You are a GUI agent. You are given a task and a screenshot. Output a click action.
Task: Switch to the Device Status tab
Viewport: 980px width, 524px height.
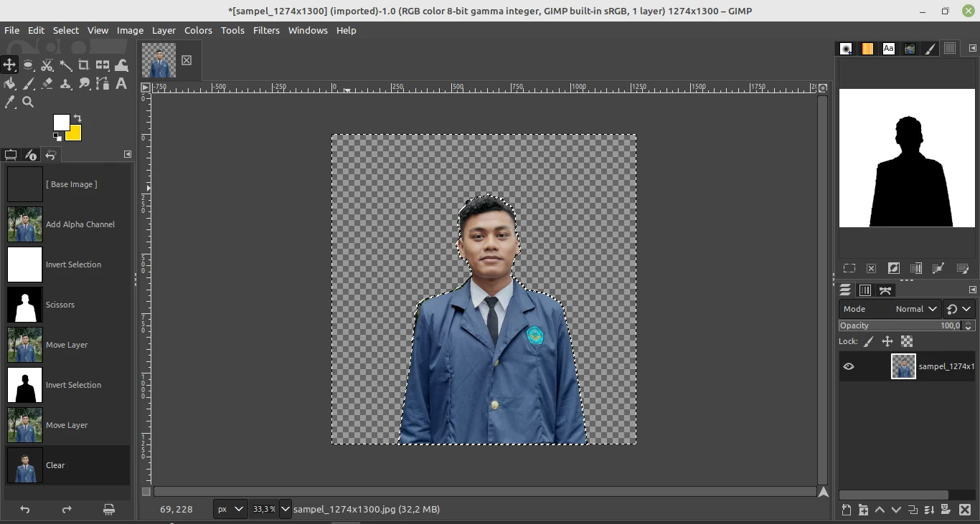click(x=31, y=155)
